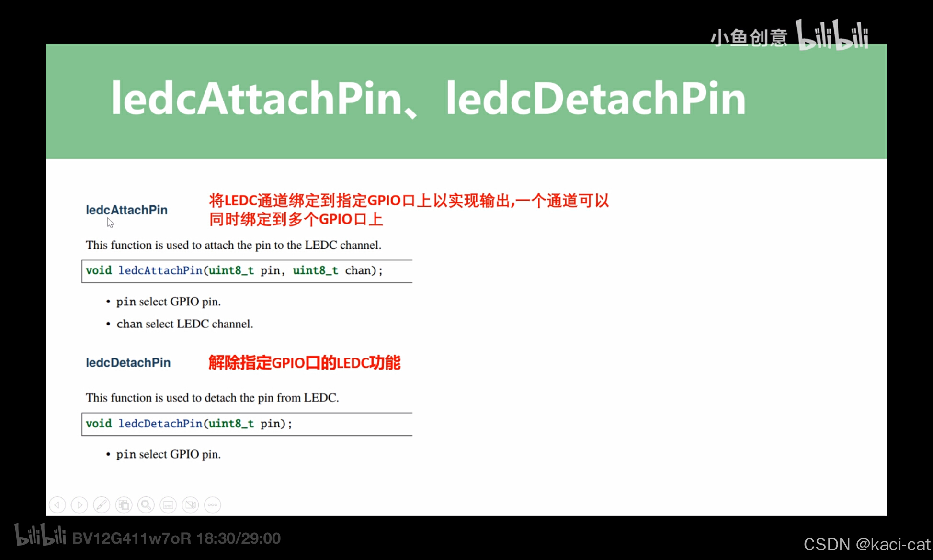Click the 18:30/29:00 playback timestamp

click(x=238, y=538)
